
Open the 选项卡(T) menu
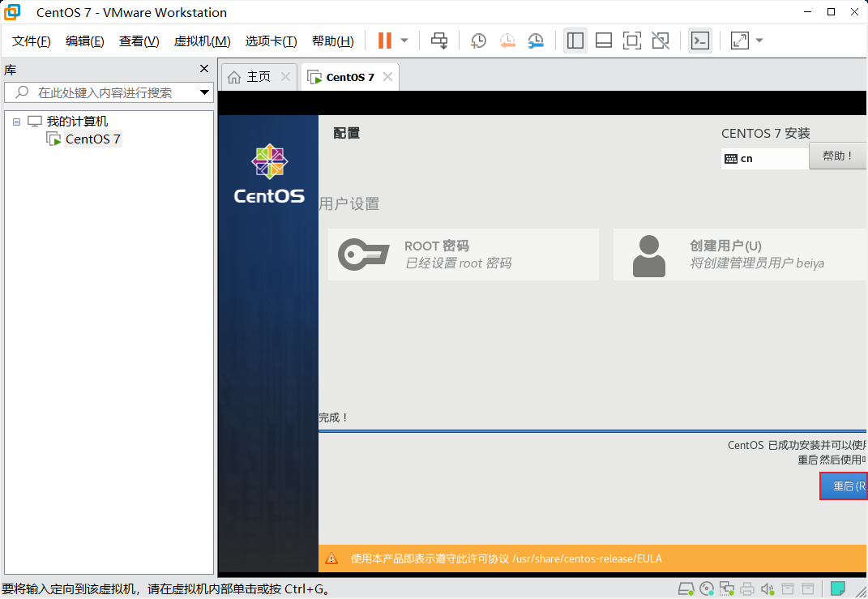click(272, 41)
